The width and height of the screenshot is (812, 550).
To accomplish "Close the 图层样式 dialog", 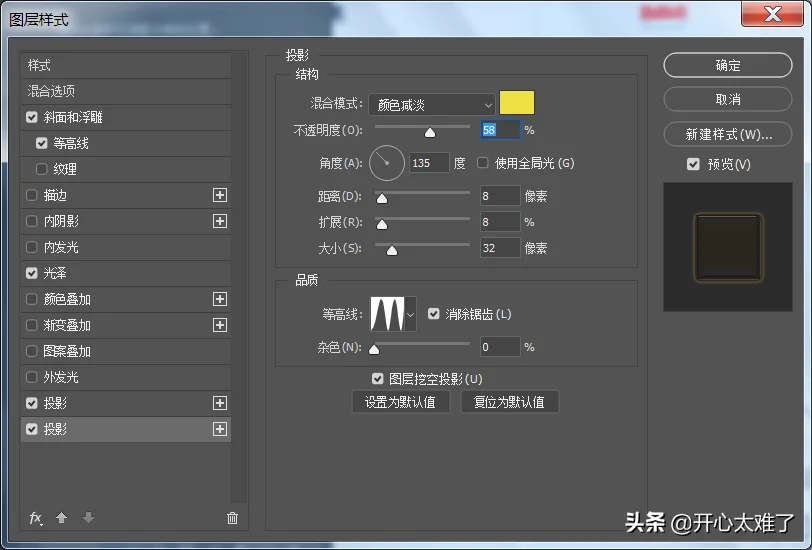I will point(772,14).
